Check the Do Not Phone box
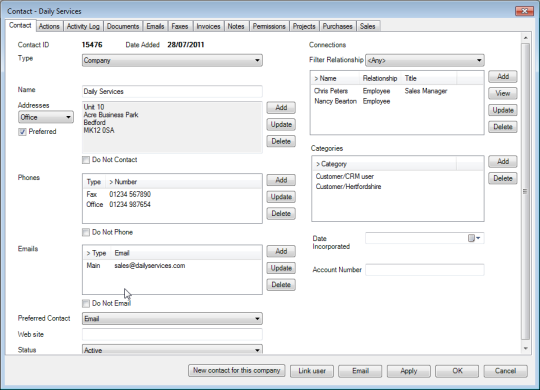This screenshot has width=540, height=390. click(86, 233)
